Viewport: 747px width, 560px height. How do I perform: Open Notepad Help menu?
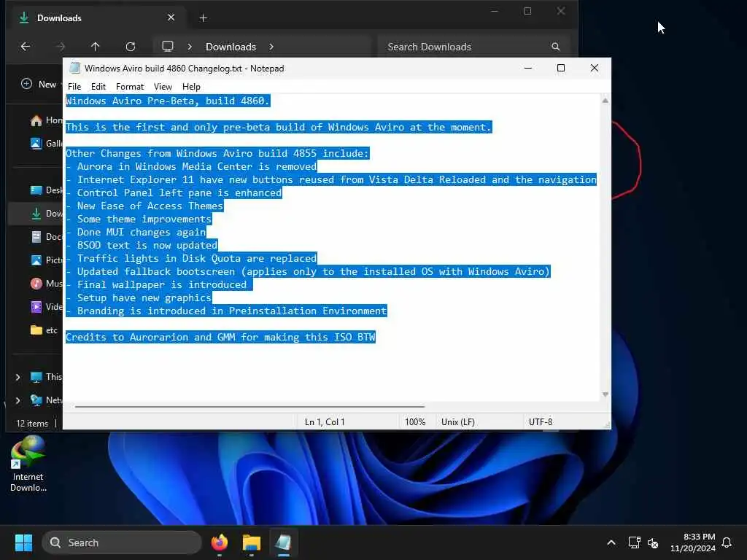point(191,87)
